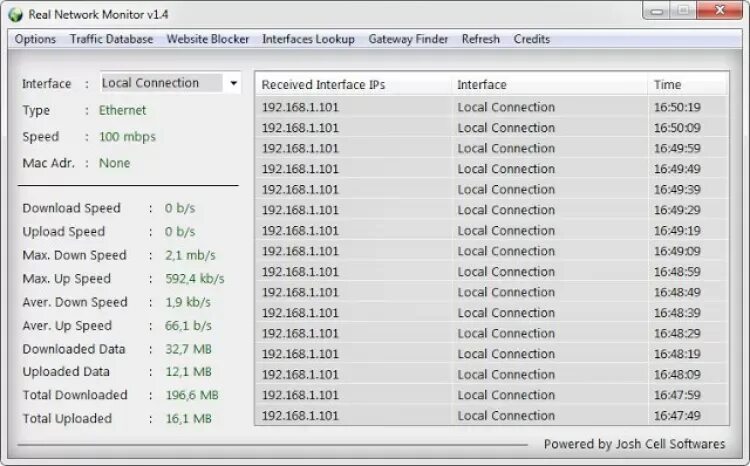Click the 32,7 MB Downloaded Data value
This screenshot has height=466, width=750.
188,349
